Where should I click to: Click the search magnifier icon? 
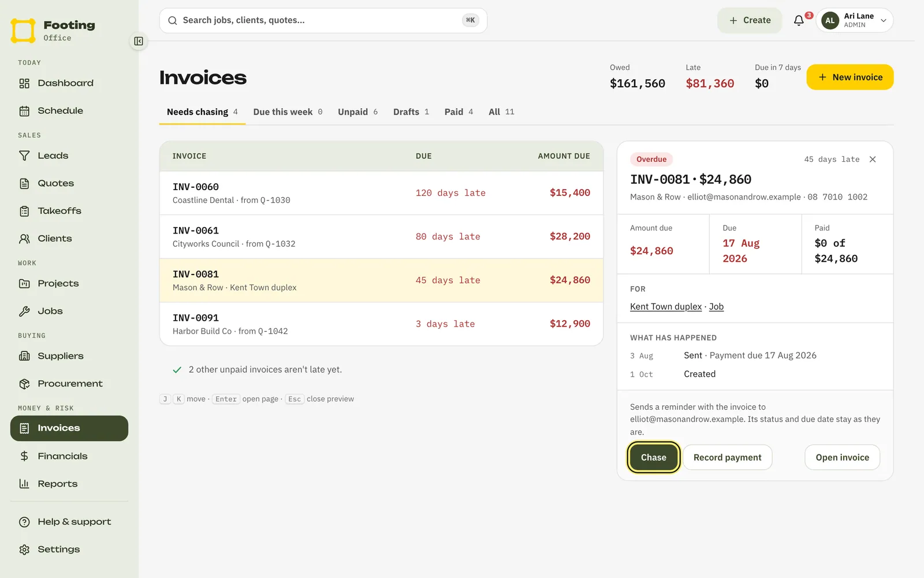click(x=172, y=21)
